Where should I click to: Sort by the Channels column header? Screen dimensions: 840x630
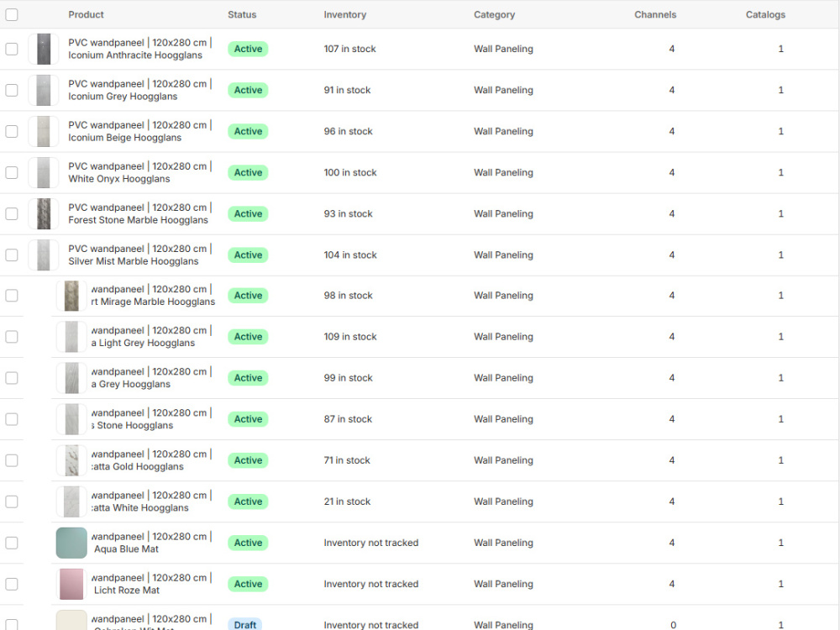(x=655, y=14)
